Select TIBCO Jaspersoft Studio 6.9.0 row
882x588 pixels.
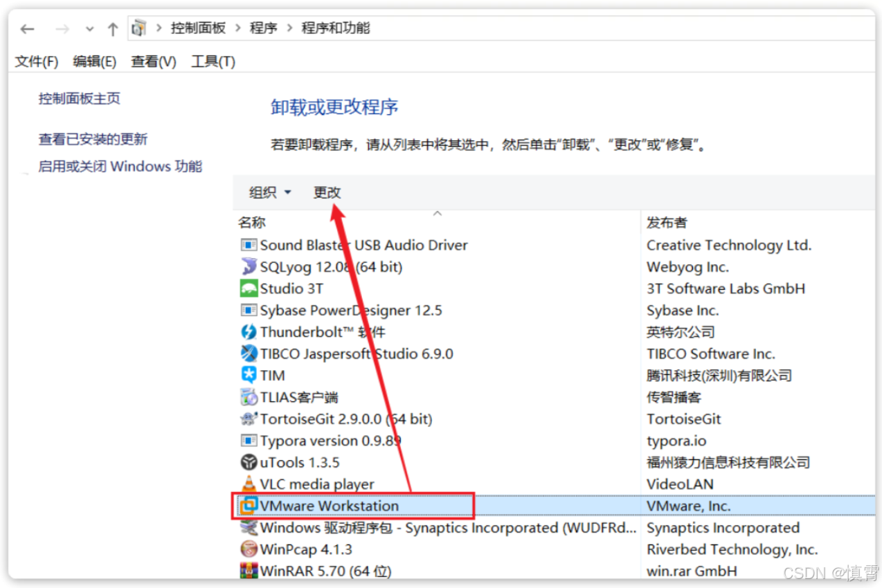(554, 353)
